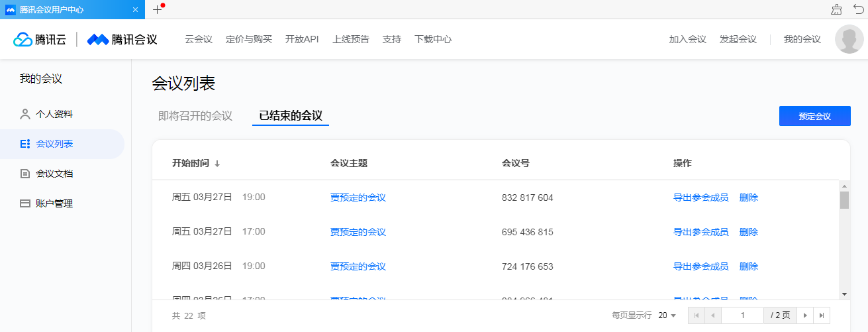Open 会议文档 in the sidebar
Image resolution: width=868 pixels, height=332 pixels.
point(54,174)
